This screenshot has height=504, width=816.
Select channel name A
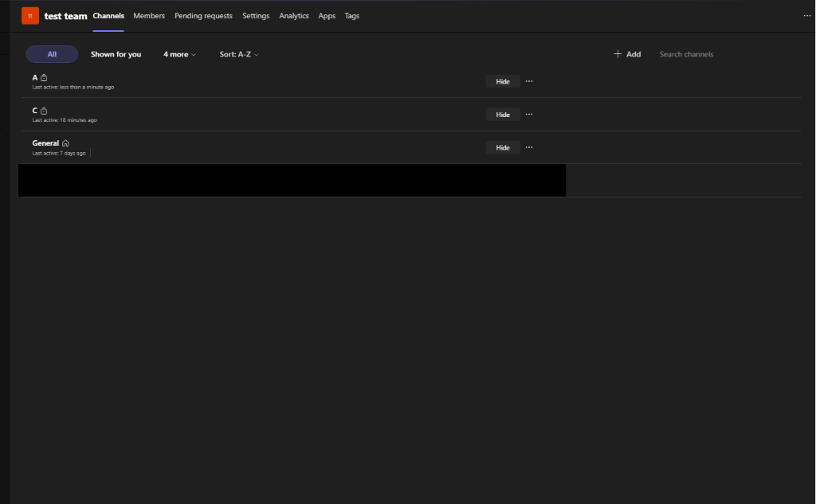click(x=35, y=77)
